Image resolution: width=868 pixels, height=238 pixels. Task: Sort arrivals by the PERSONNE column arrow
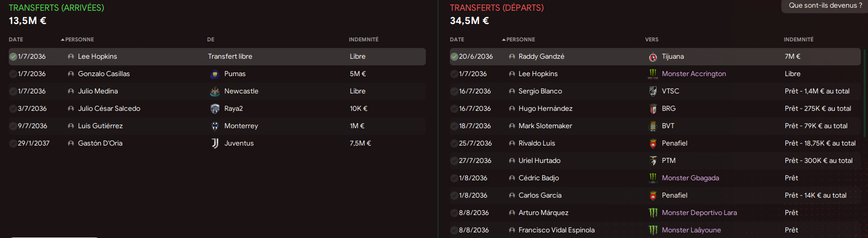point(62,39)
